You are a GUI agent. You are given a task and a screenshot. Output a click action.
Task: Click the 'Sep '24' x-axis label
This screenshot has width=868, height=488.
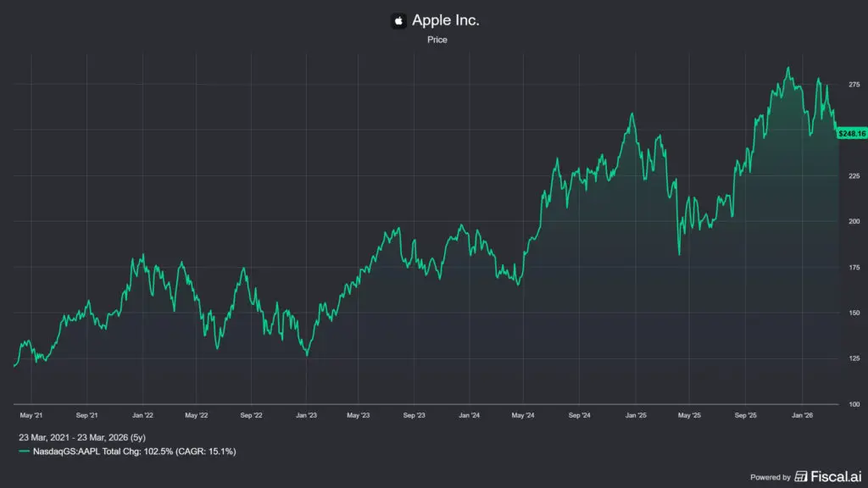[x=580, y=415]
